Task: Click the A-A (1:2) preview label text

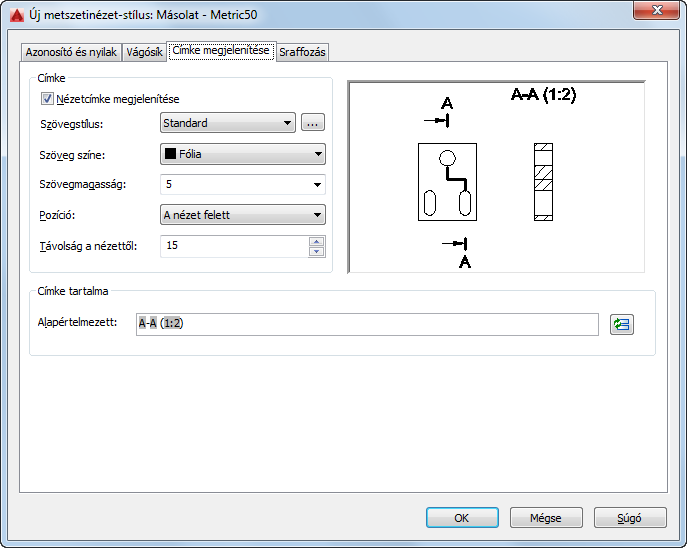Action: click(543, 94)
